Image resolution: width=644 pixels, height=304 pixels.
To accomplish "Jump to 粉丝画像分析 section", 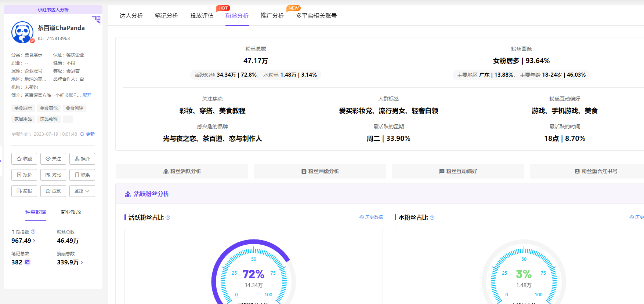I will pos(320,171).
